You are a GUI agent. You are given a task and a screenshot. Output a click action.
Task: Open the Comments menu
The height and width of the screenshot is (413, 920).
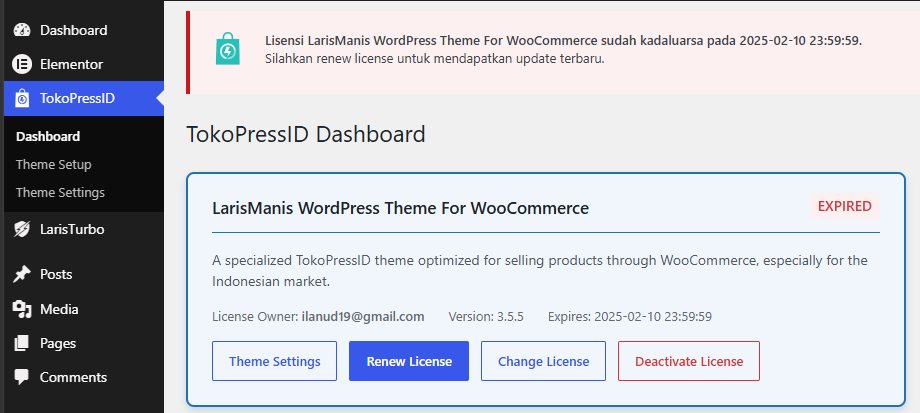tap(84, 377)
